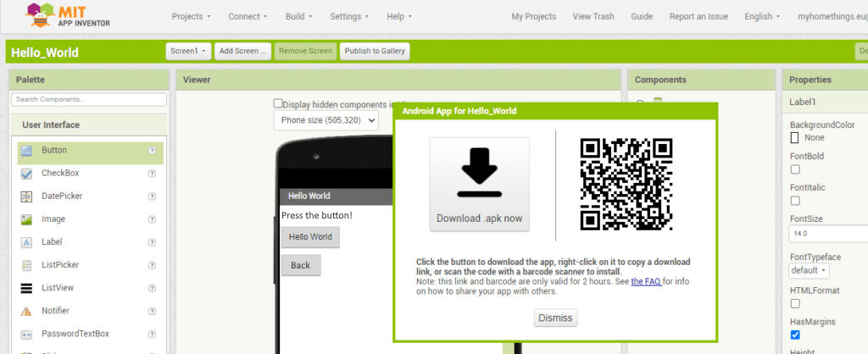Open help icon next to DatePicker
Image resolution: width=868 pixels, height=354 pixels.
pyautogui.click(x=153, y=196)
